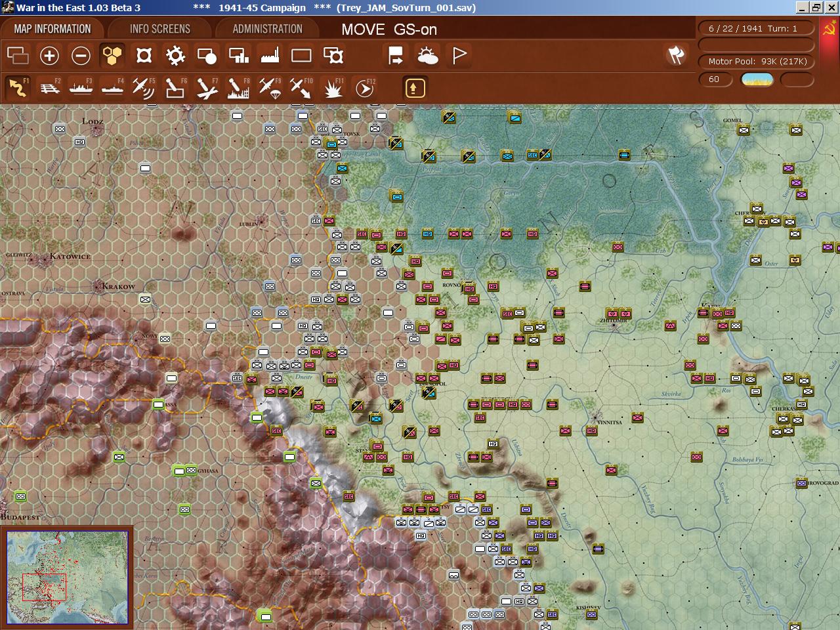Click the "MOVE GS-on" mode label

point(389,30)
